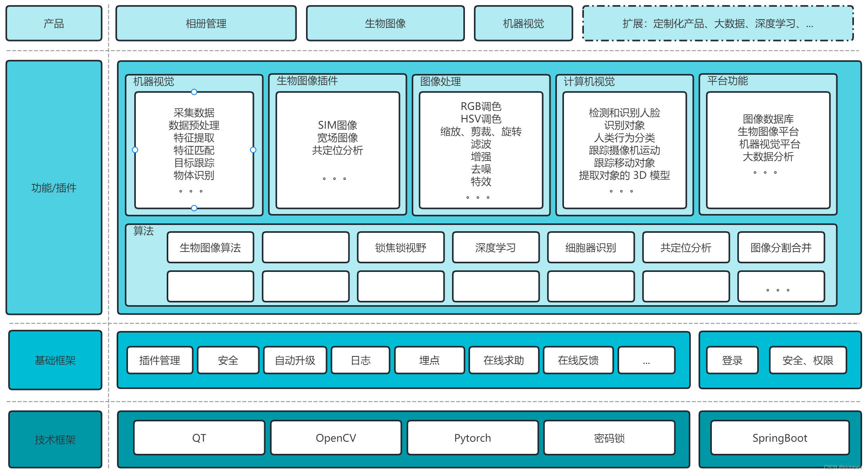Select the 插件管理 framework item
The width and height of the screenshot is (868, 473).
[159, 360]
